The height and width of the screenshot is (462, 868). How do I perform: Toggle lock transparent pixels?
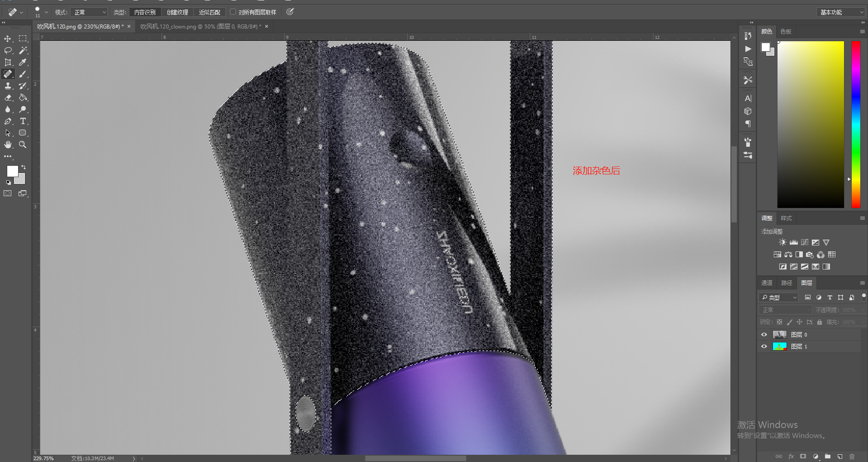point(779,322)
